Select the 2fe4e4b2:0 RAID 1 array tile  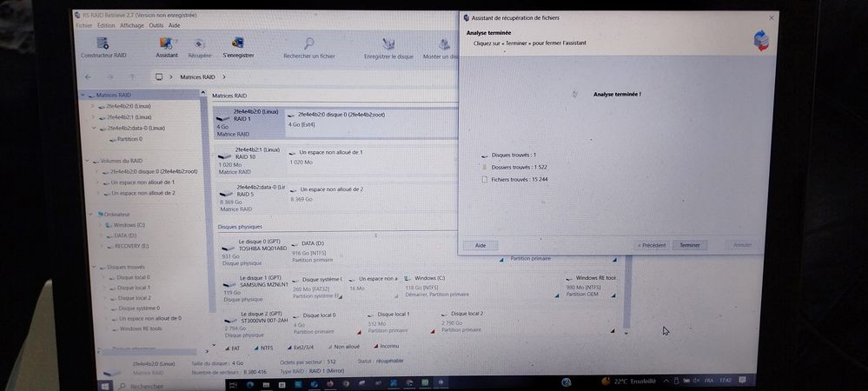coord(249,123)
